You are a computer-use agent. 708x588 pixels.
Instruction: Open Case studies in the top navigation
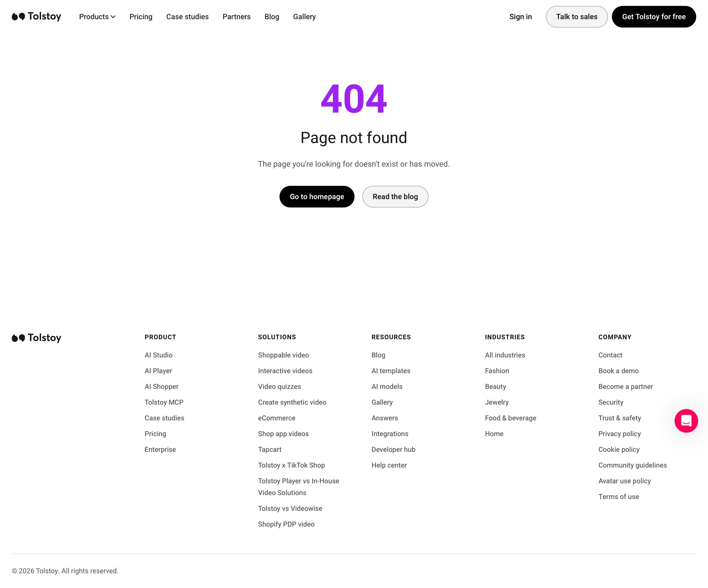point(188,16)
